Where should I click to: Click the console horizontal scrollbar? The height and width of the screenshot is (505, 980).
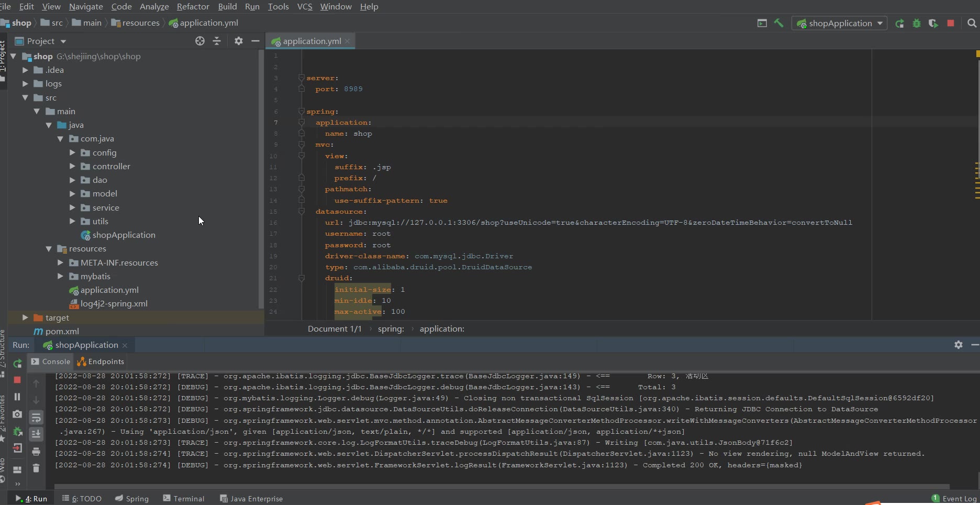[x=502, y=486]
